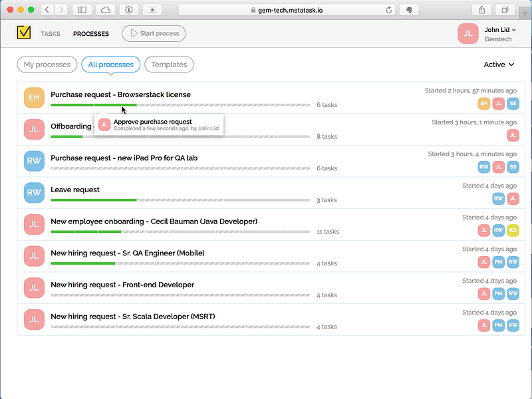Click Safari's forward arrow button
The width and height of the screenshot is (532, 399).
click(x=61, y=10)
